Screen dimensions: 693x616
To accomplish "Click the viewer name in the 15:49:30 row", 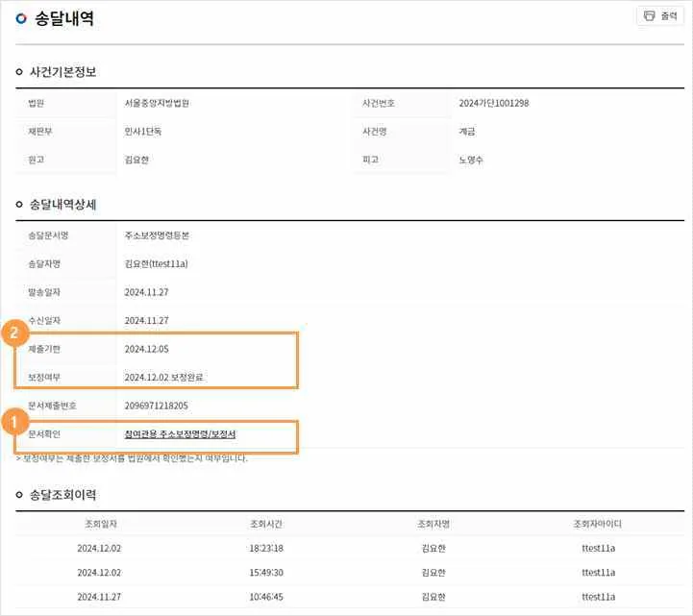I will 433,573.
